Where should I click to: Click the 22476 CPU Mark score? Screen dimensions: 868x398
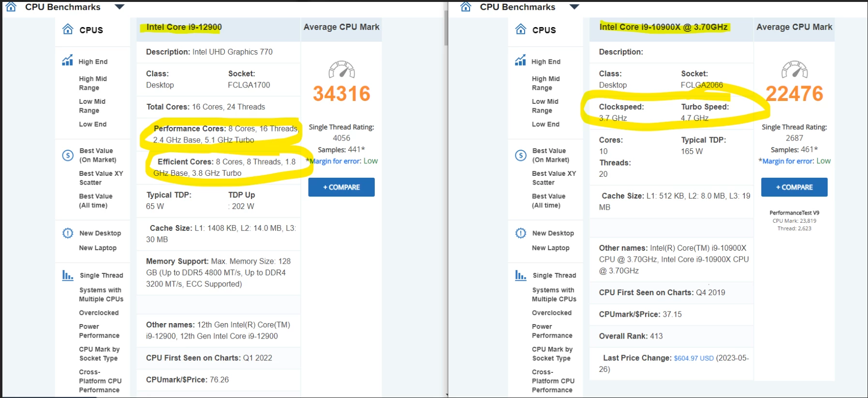pyautogui.click(x=794, y=94)
